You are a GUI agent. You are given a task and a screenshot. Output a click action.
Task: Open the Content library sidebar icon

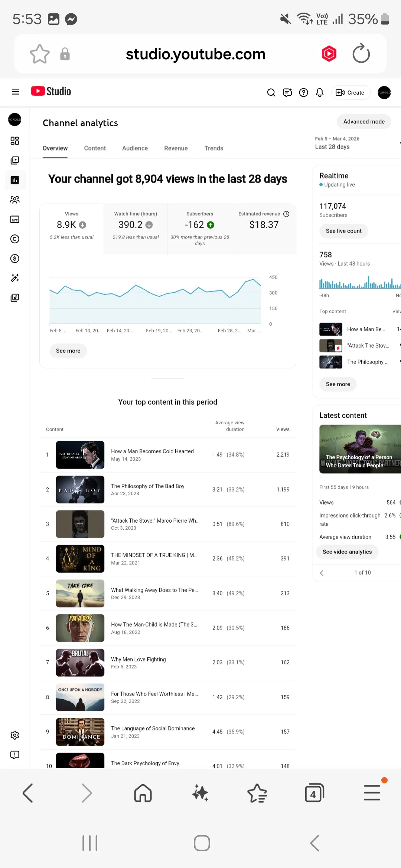coord(15,161)
